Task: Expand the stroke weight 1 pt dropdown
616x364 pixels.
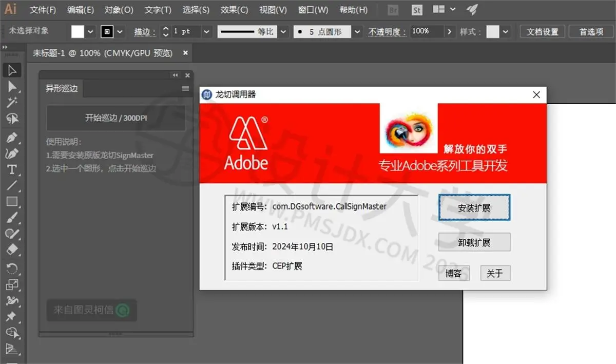Action: [x=206, y=31]
